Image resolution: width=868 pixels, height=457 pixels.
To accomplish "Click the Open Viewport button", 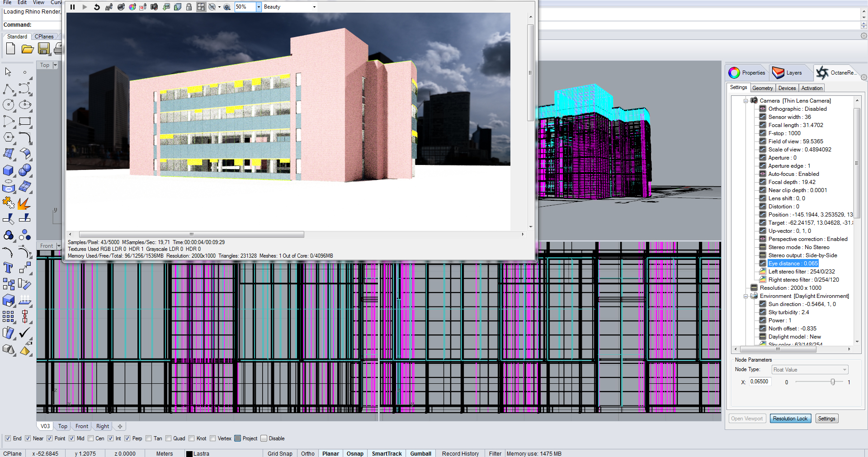I will (x=747, y=419).
